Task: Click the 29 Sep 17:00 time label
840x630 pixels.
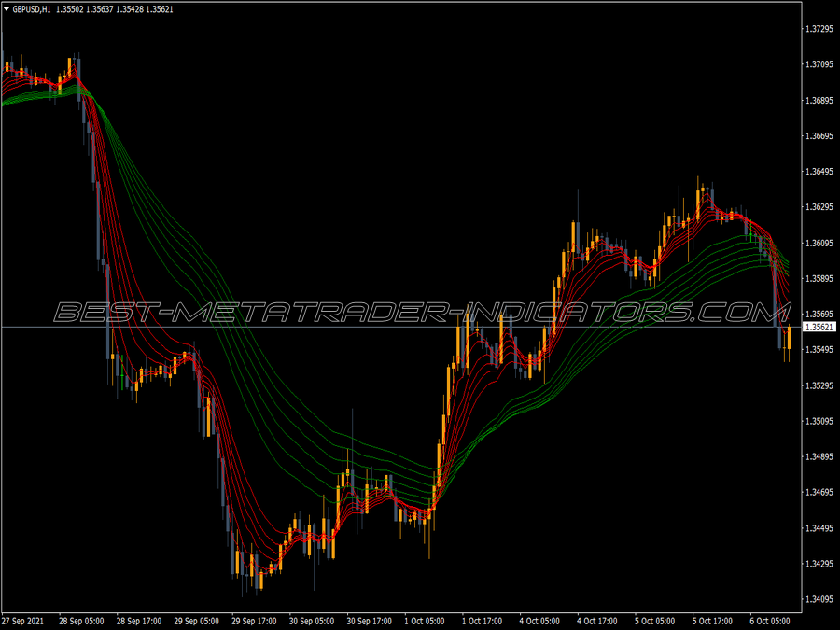Action: click(254, 621)
